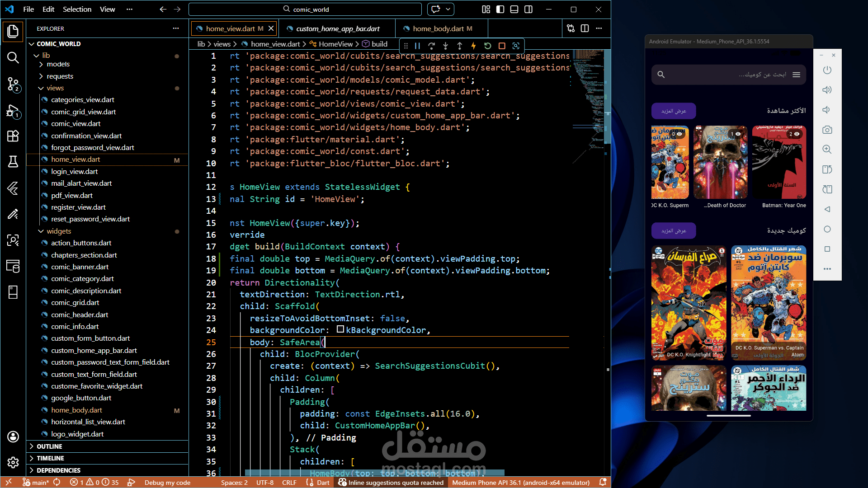Open the Selection menu
The height and width of the screenshot is (488, 868).
point(77,9)
